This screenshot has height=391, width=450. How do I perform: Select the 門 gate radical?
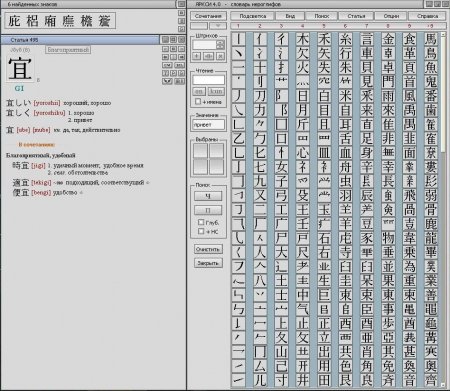(x=388, y=82)
